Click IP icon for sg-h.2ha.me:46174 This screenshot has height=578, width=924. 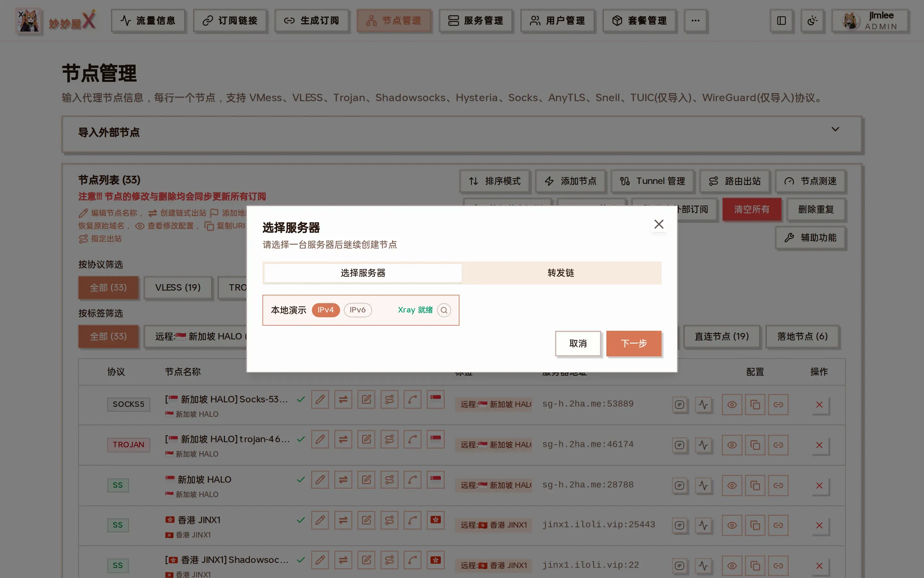click(x=679, y=445)
